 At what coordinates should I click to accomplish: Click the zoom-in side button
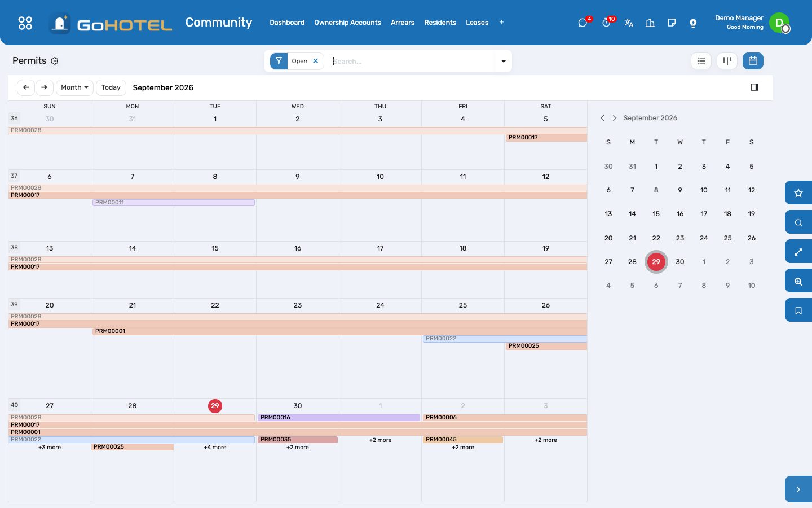[798, 281]
